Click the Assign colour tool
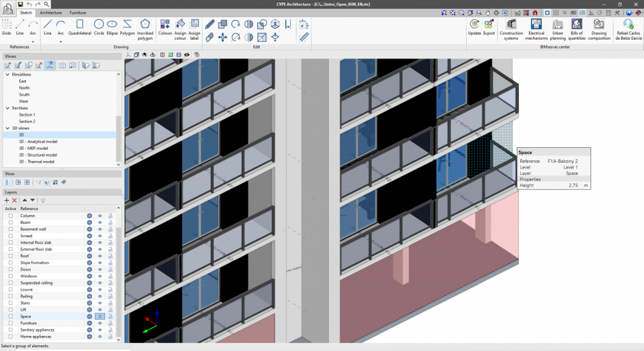 point(180,28)
